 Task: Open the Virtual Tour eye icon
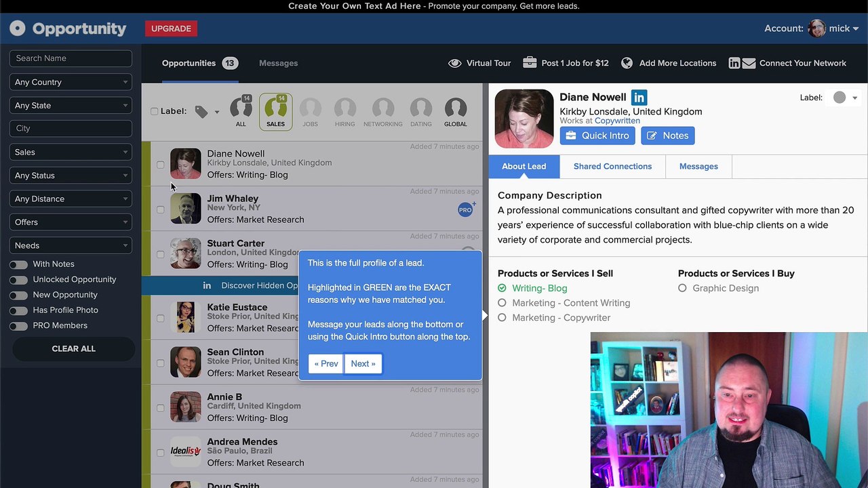tap(454, 63)
